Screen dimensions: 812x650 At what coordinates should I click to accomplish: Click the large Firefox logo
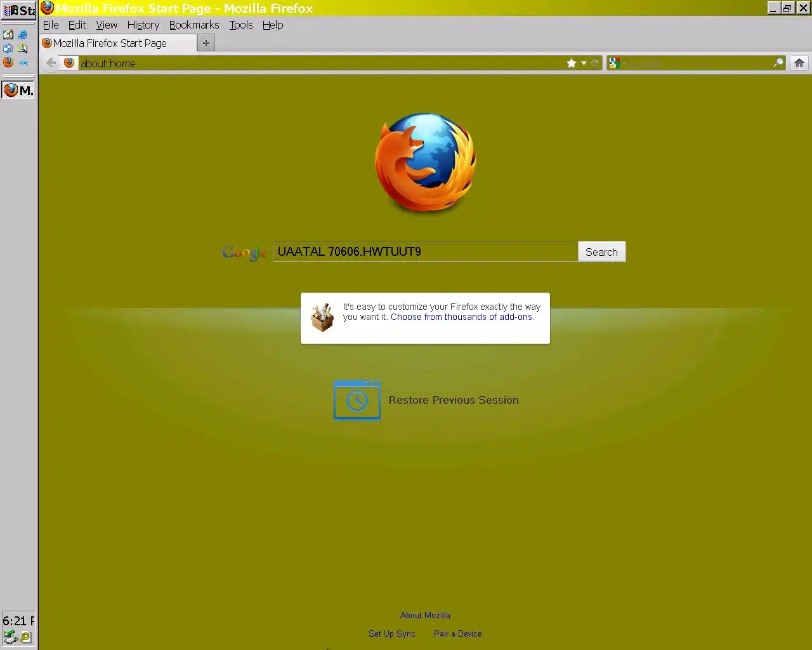pos(426,162)
